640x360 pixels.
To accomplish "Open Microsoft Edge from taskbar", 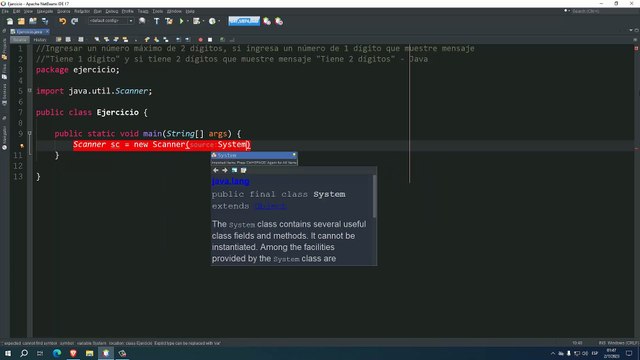I will coord(57,353).
